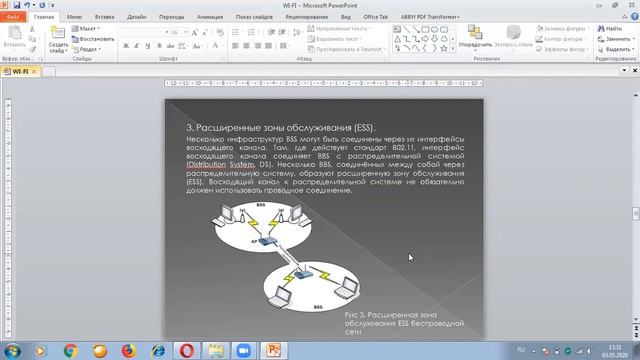Screen dimensions: 640x360
Task: Click the Упорядочить arrange button
Action: (x=475, y=37)
